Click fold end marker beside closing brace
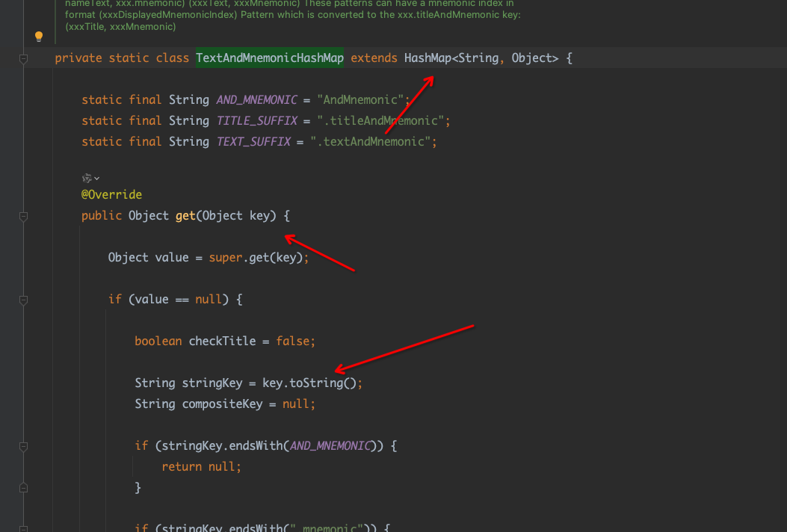 point(24,488)
